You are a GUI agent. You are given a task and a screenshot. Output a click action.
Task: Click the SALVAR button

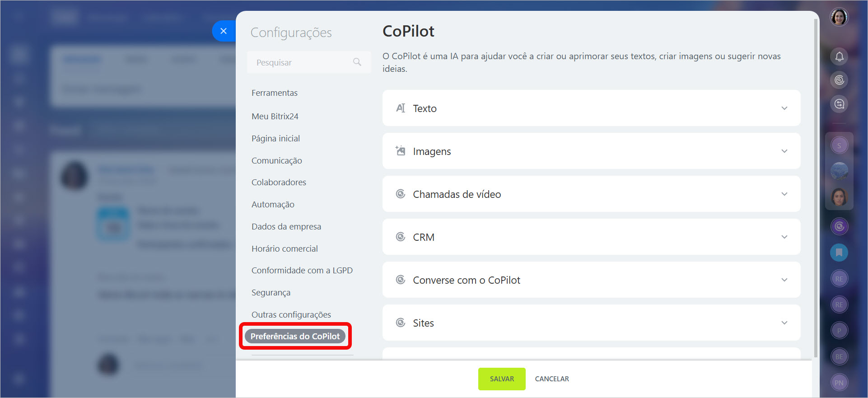click(x=502, y=379)
